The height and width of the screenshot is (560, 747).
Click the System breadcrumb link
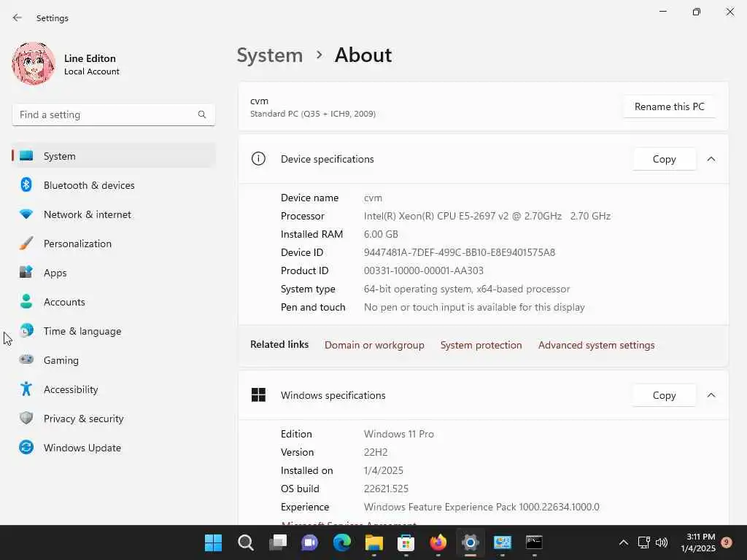(270, 55)
